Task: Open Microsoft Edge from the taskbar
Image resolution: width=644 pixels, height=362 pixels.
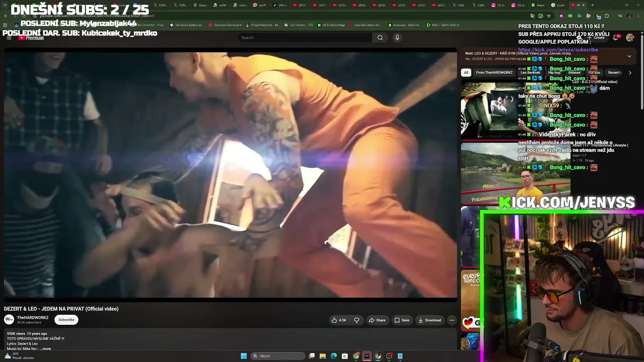Action: pos(334,356)
